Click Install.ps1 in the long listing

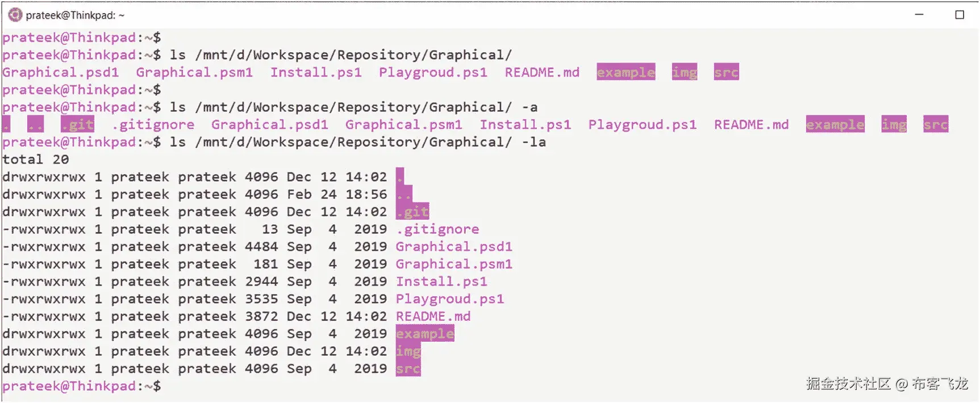[441, 282]
